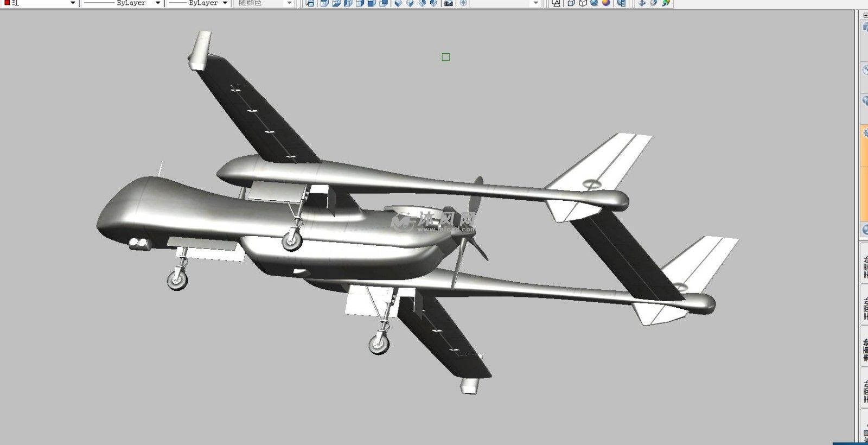This screenshot has height=445, width=868.
Task: Expand the second ByLayer lineweight dropdown
Action: click(x=225, y=3)
